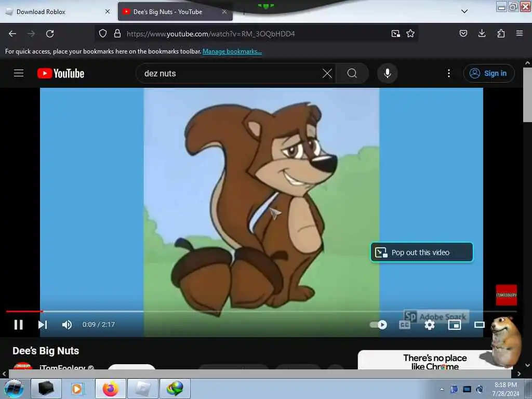Open YouTube three-dot settings menu
532x399 pixels.
[448, 73]
